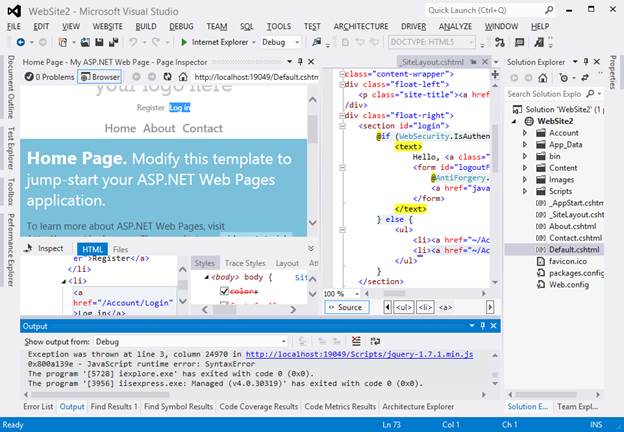The width and height of the screenshot is (624, 432).
Task: Select Default.cshtml in Solution Explorer
Action: 574,250
